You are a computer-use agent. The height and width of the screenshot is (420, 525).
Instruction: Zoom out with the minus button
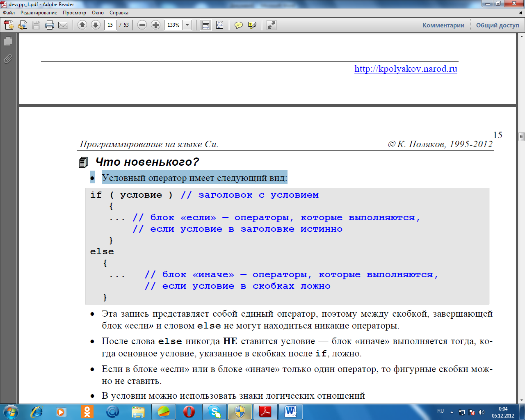tap(142, 25)
